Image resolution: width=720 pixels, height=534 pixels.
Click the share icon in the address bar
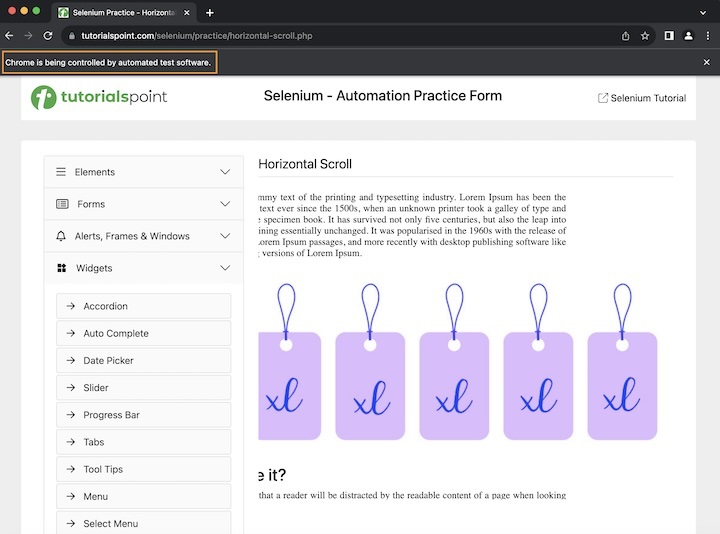click(625, 35)
